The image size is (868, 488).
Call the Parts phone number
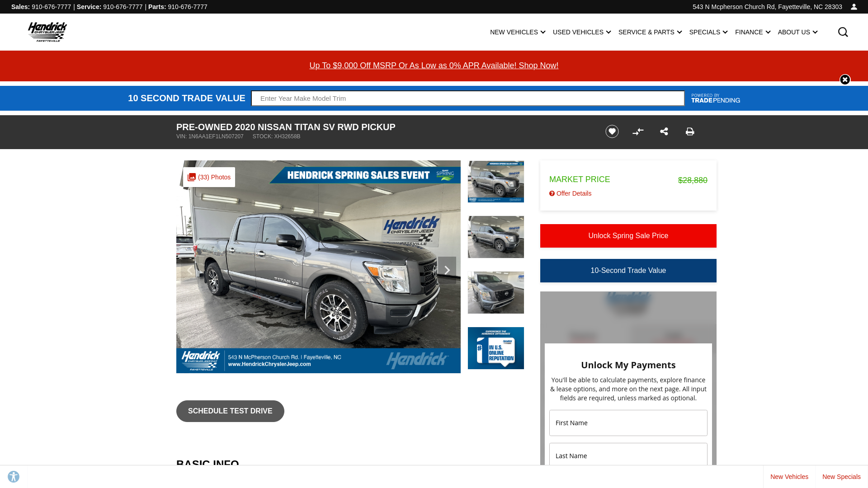188,7
